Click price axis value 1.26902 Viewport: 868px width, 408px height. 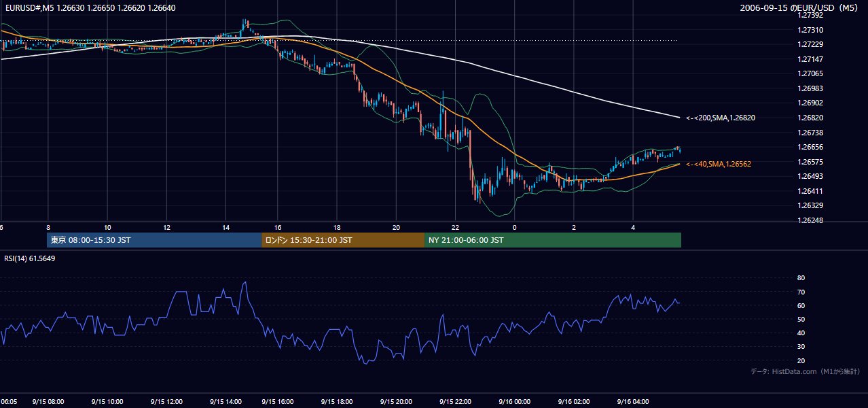pyautogui.click(x=810, y=103)
